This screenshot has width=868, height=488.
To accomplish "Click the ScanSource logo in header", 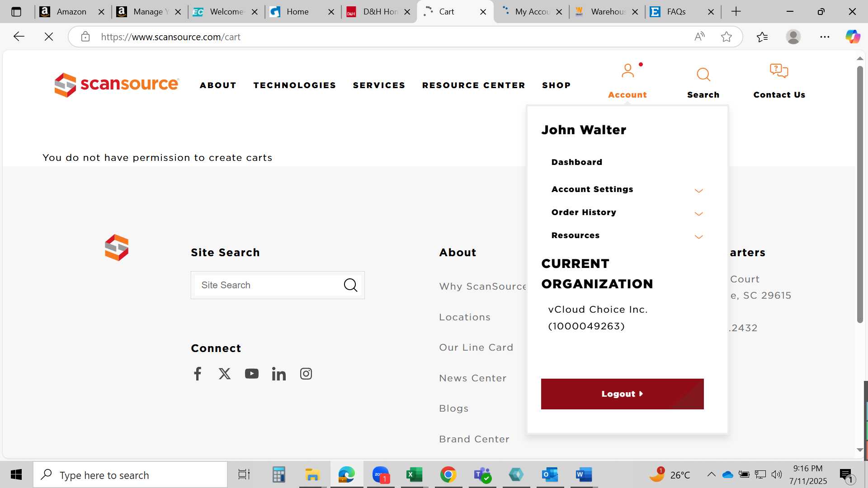I will (x=117, y=84).
